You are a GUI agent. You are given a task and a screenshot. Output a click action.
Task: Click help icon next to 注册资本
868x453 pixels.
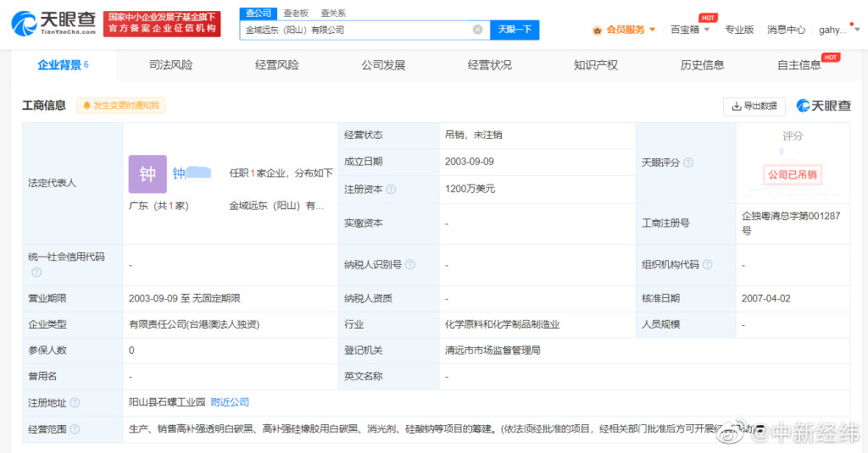[x=391, y=190]
